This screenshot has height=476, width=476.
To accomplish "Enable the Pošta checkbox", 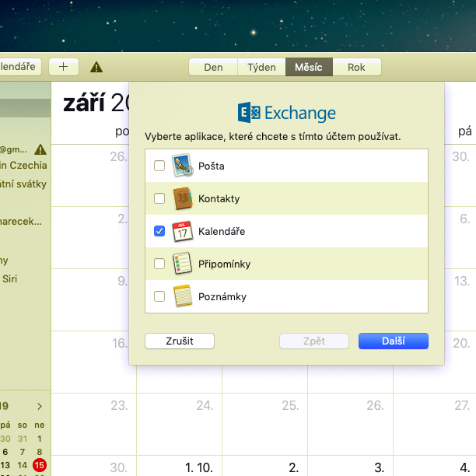I will tap(159, 166).
